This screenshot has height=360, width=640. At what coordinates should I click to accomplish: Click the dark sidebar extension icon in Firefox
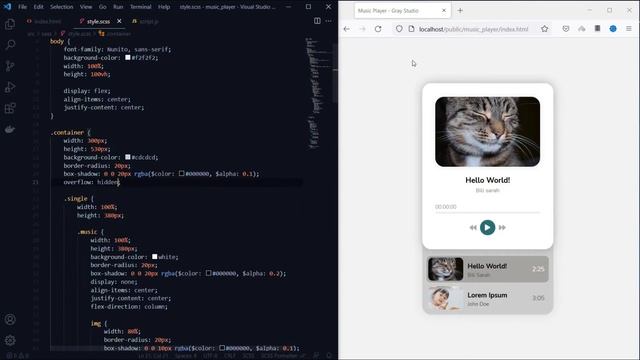tap(597, 29)
